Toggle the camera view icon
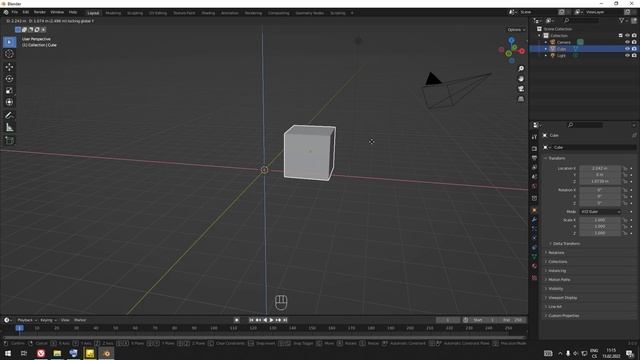The image size is (640, 360). click(x=521, y=89)
